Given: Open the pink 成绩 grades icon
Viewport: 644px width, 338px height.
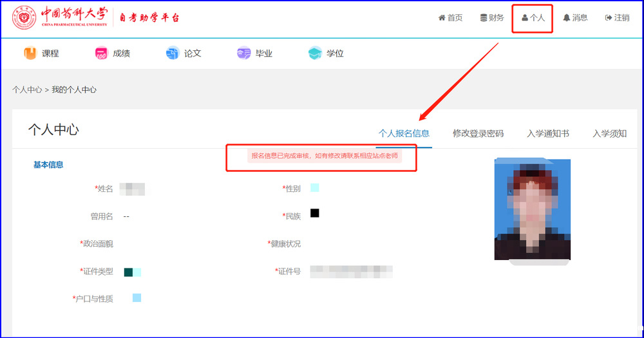Looking at the screenshot, I should pyautogui.click(x=101, y=53).
